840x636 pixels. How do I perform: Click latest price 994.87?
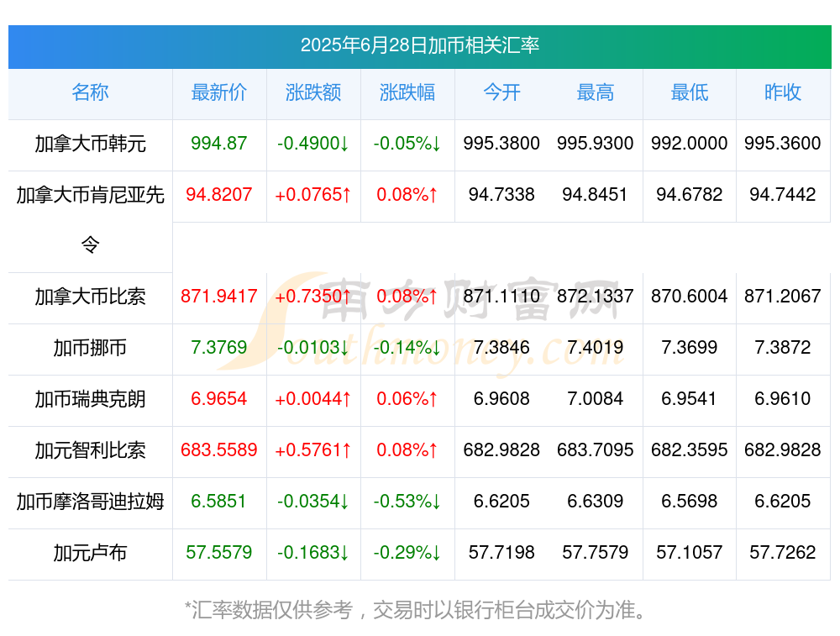(x=219, y=143)
